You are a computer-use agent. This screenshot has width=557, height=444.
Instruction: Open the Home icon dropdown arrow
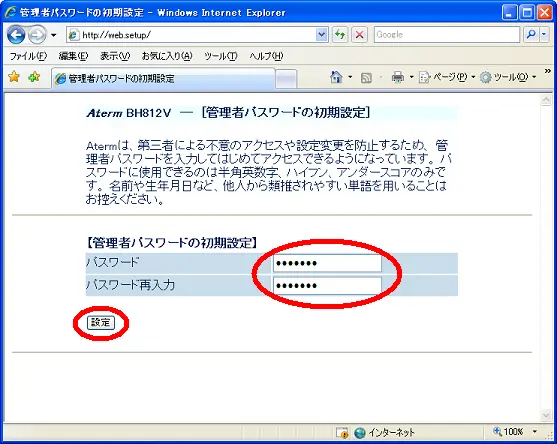point(350,77)
